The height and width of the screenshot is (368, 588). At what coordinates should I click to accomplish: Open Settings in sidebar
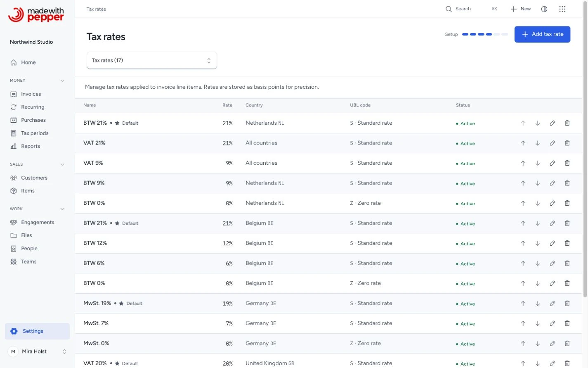37,331
